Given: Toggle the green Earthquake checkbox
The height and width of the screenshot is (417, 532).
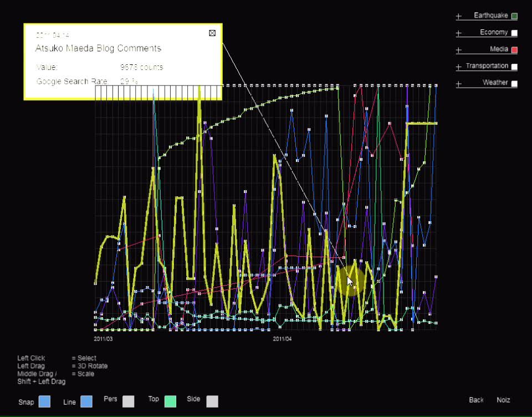Looking at the screenshot, I should point(514,17).
